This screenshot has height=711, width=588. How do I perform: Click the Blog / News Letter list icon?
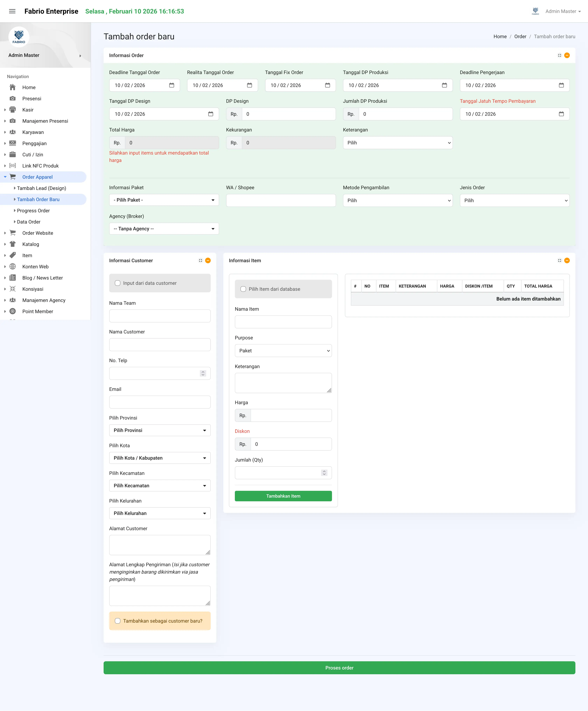[13, 278]
